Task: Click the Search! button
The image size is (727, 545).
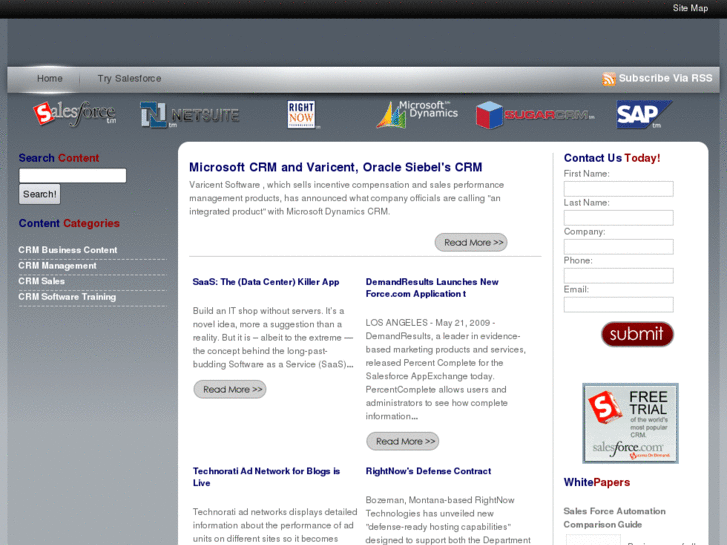Action: click(39, 194)
